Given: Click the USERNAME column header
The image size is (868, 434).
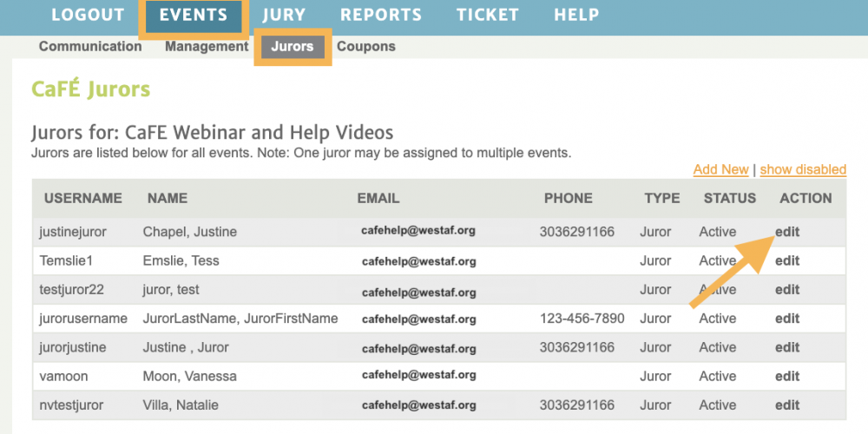Looking at the screenshot, I should [83, 198].
